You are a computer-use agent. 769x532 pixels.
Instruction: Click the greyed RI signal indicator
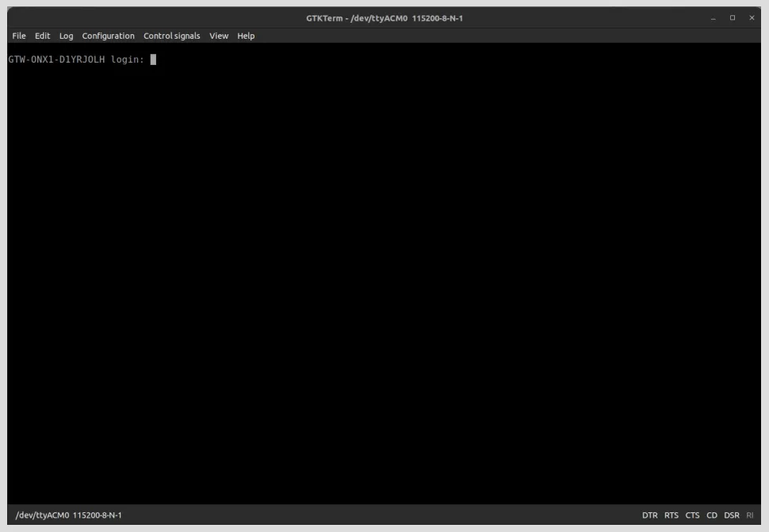pos(750,515)
